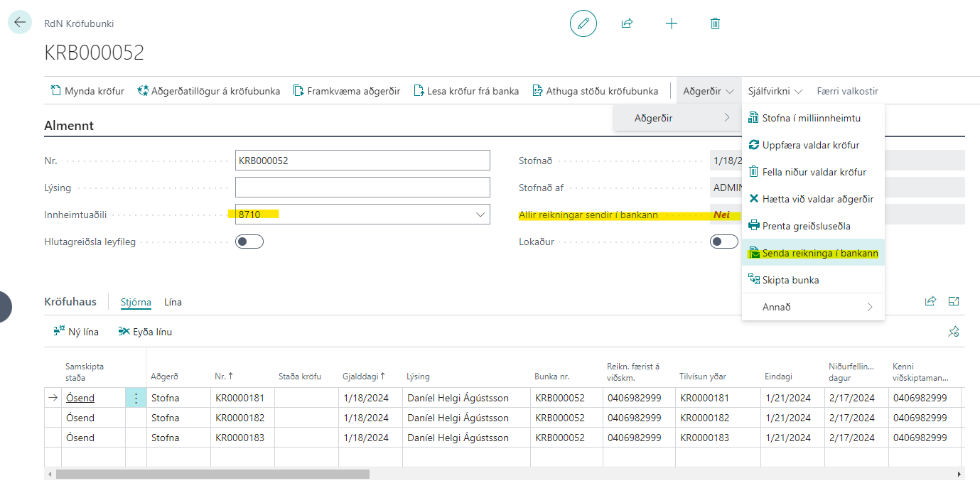The height and width of the screenshot is (493, 980).
Task: Switch to the Lína tab
Action: (173, 302)
